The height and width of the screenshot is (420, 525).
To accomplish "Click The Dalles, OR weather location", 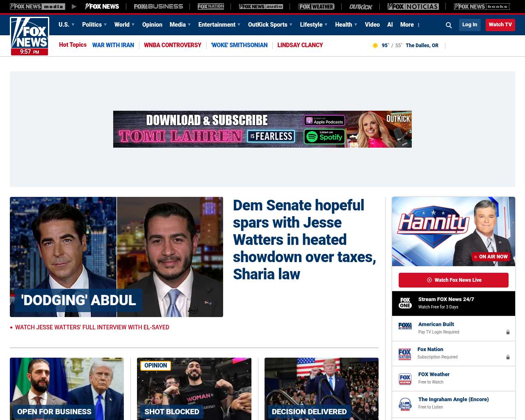I will (x=422, y=46).
